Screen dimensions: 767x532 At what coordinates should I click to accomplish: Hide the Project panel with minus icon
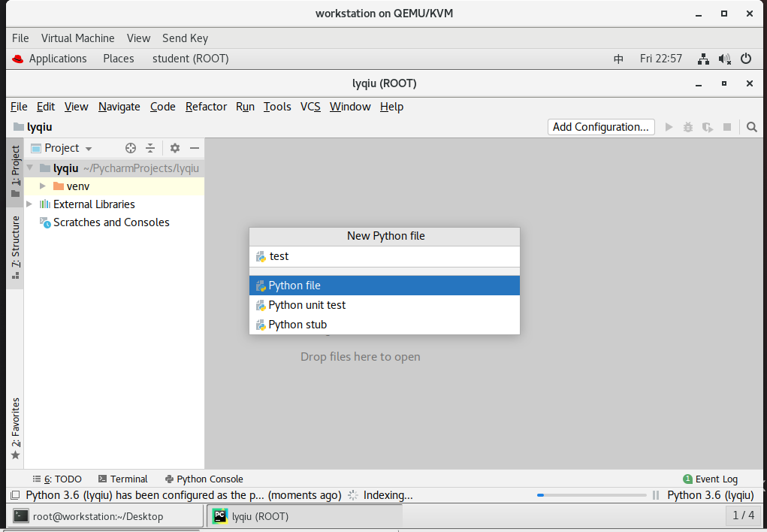[x=195, y=148]
